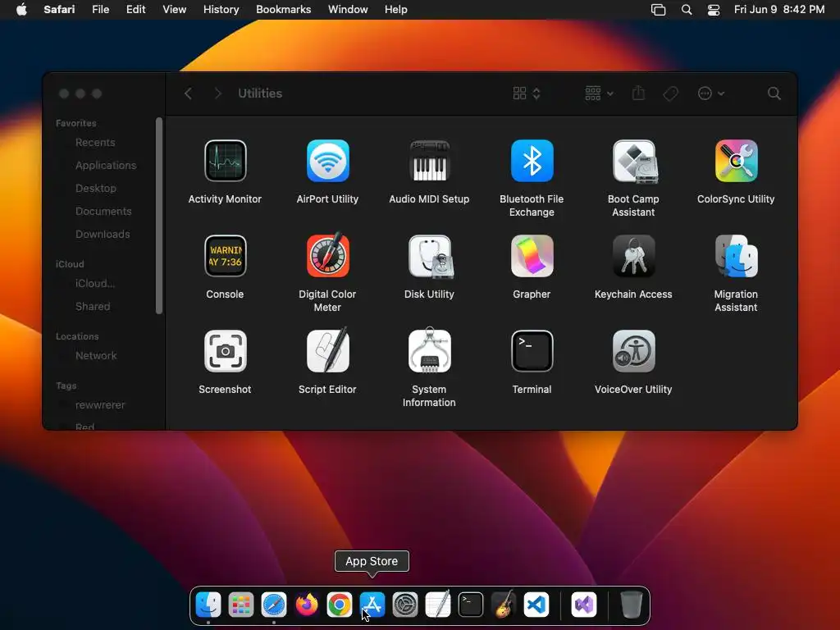Select Network under Locations

click(96, 356)
